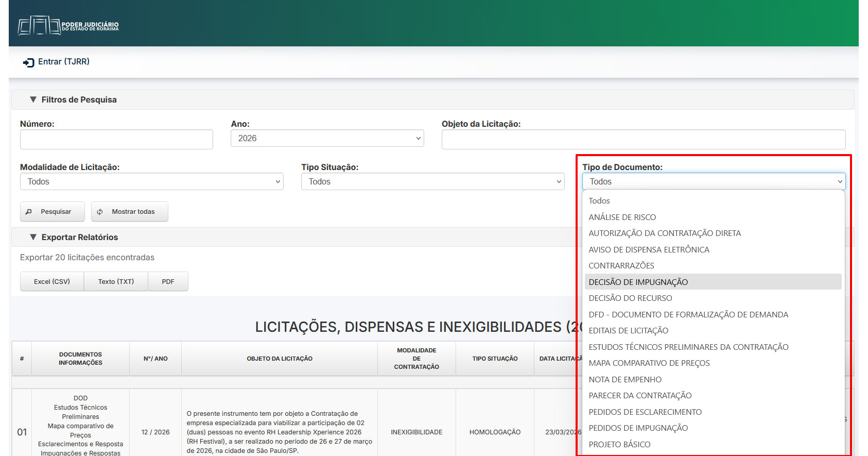Collapse the Exportar Relatórios section
The height and width of the screenshot is (456, 868).
coord(33,237)
